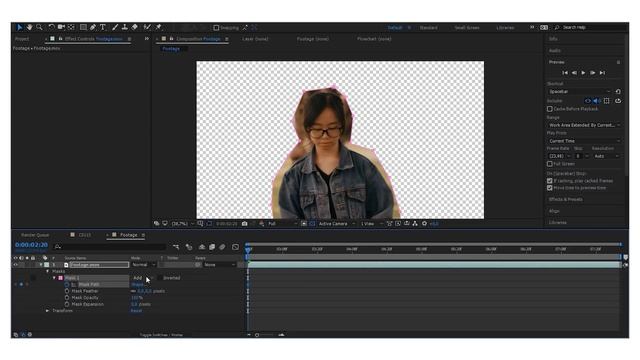Click the Search Help field
This screenshot has width=640, height=360.
pos(590,27)
